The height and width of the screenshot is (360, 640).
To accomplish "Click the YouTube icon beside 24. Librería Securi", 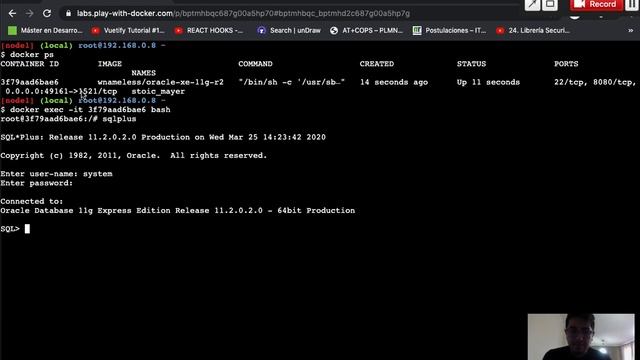I will [500, 31].
